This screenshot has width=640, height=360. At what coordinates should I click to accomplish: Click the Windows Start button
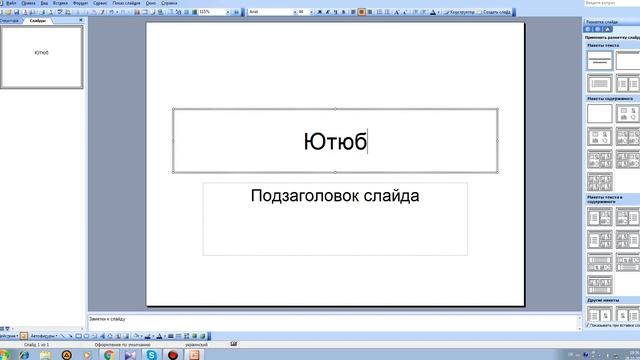click(x=4, y=355)
